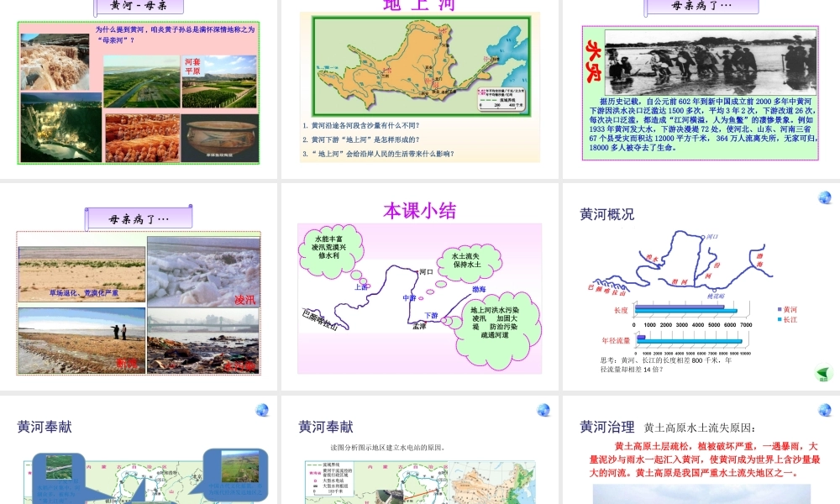Click question 3 about 沿岸人民 impact
This screenshot has height=504, width=840.
pos(378,154)
